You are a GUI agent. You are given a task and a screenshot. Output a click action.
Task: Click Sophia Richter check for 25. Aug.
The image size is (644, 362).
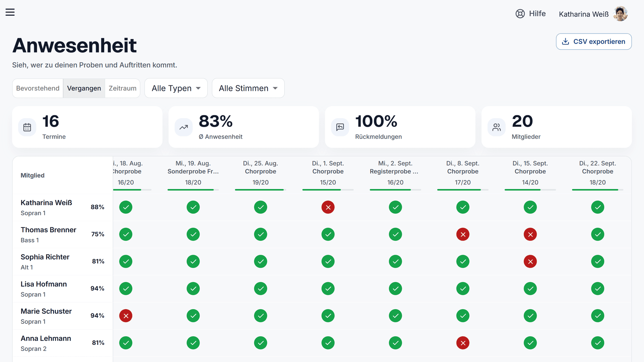[261, 262]
